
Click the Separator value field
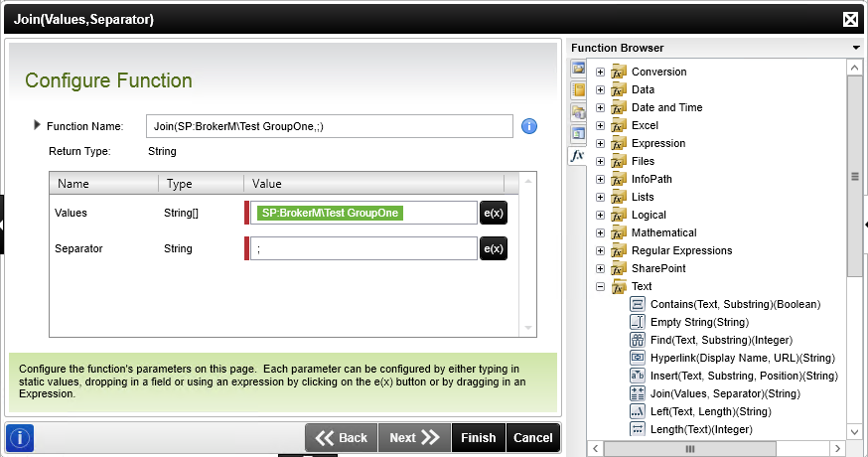(363, 248)
